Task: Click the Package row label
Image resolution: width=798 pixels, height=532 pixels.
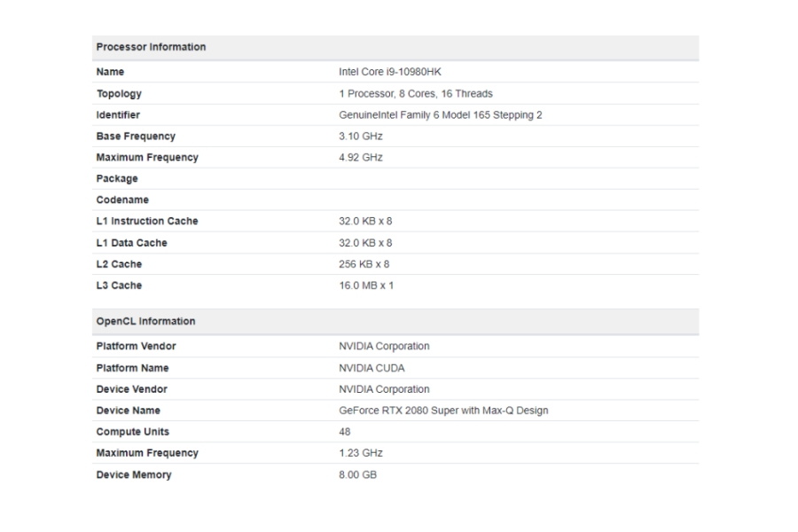Action: pos(117,179)
